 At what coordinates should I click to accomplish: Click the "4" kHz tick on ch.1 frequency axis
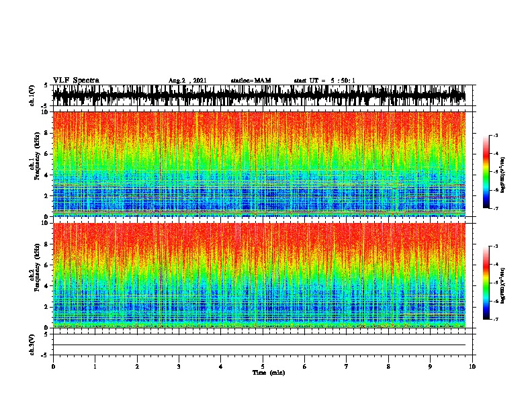(x=47, y=175)
